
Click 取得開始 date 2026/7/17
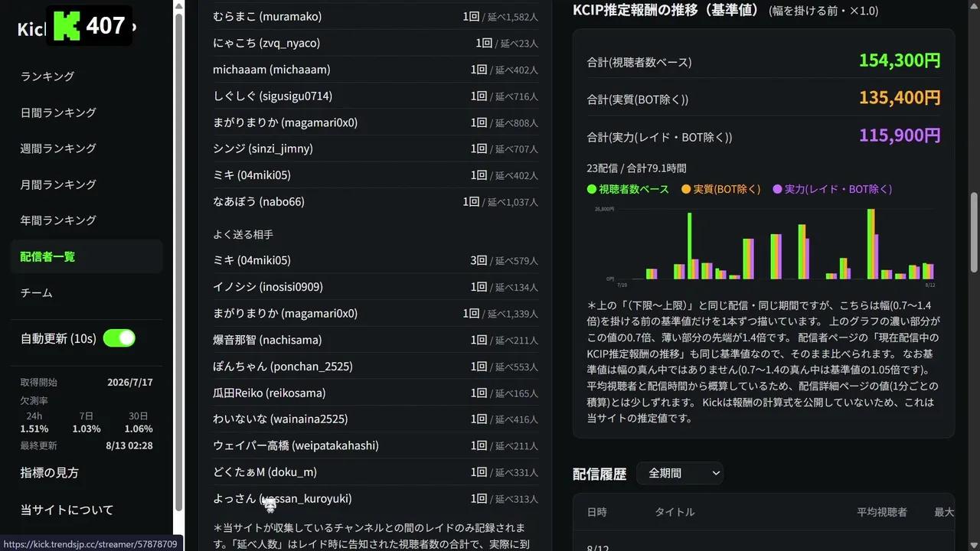pyautogui.click(x=130, y=382)
